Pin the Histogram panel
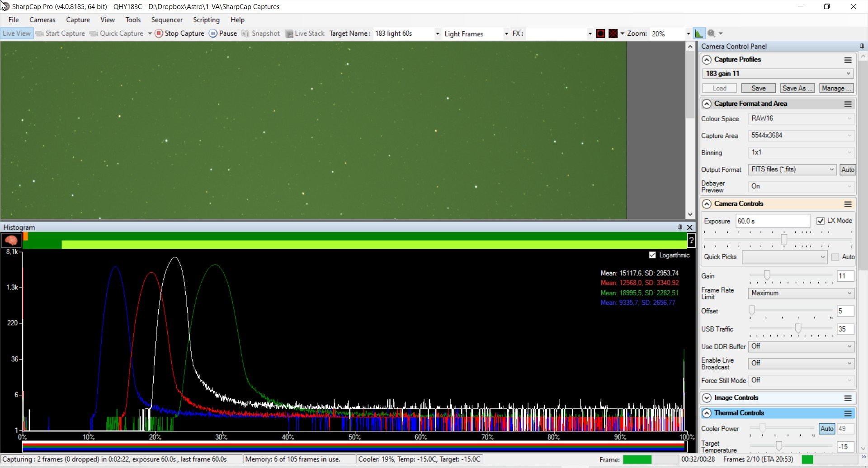This screenshot has height=468, width=868. tap(680, 227)
